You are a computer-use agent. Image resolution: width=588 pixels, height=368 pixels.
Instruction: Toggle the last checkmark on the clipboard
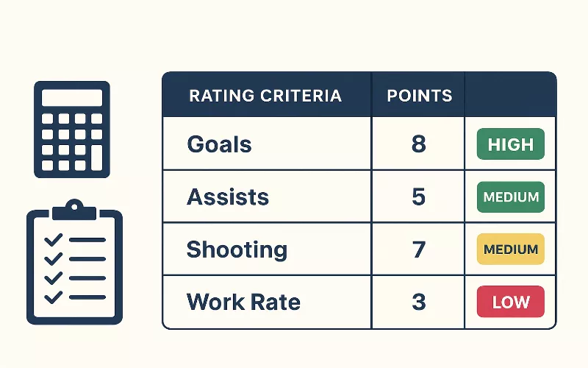(x=53, y=298)
